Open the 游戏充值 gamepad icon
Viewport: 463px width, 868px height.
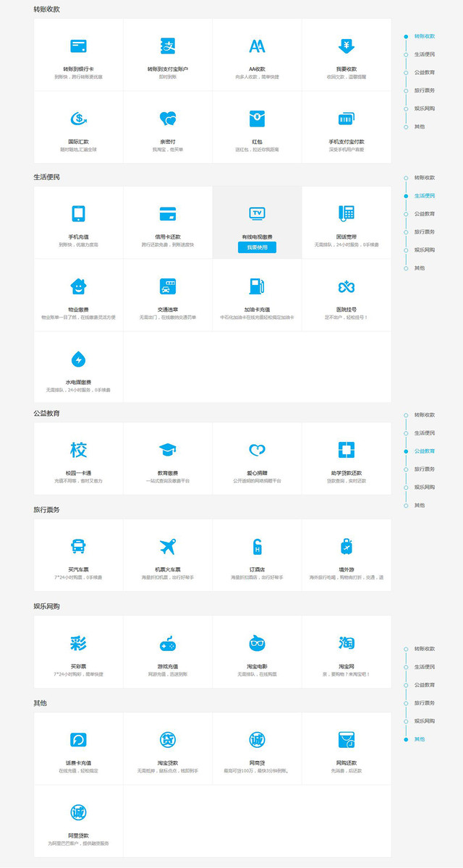(168, 643)
